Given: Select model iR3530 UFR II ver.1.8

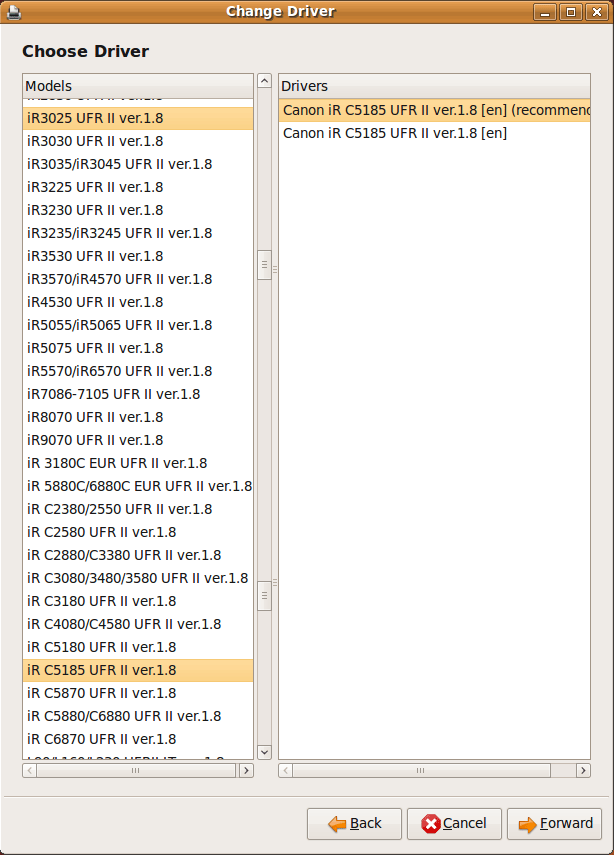Looking at the screenshot, I should (138, 256).
